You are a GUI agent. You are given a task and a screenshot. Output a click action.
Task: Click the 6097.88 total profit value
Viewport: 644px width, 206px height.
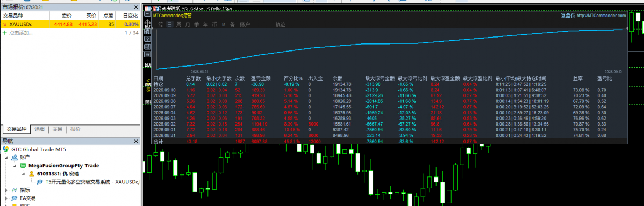tap(259, 141)
